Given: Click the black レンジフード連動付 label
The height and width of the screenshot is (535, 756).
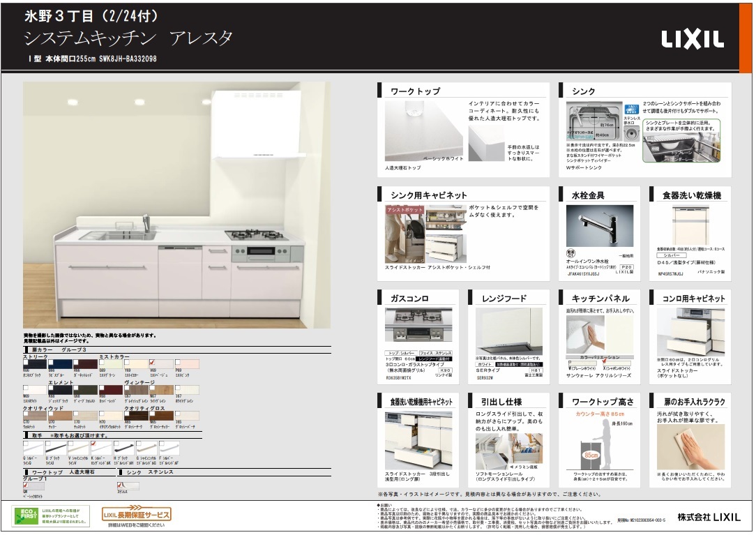Looking at the screenshot, I should (435, 359).
